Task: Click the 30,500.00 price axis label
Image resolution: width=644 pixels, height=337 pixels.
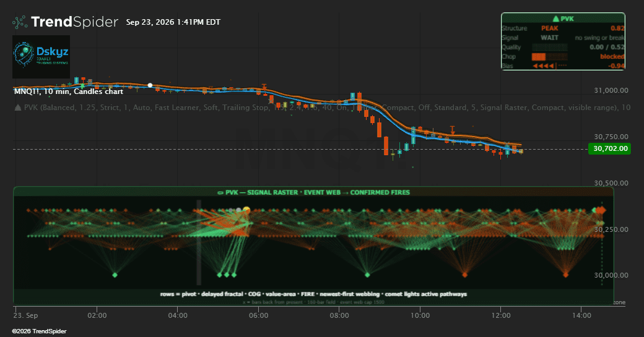Action: click(x=611, y=183)
